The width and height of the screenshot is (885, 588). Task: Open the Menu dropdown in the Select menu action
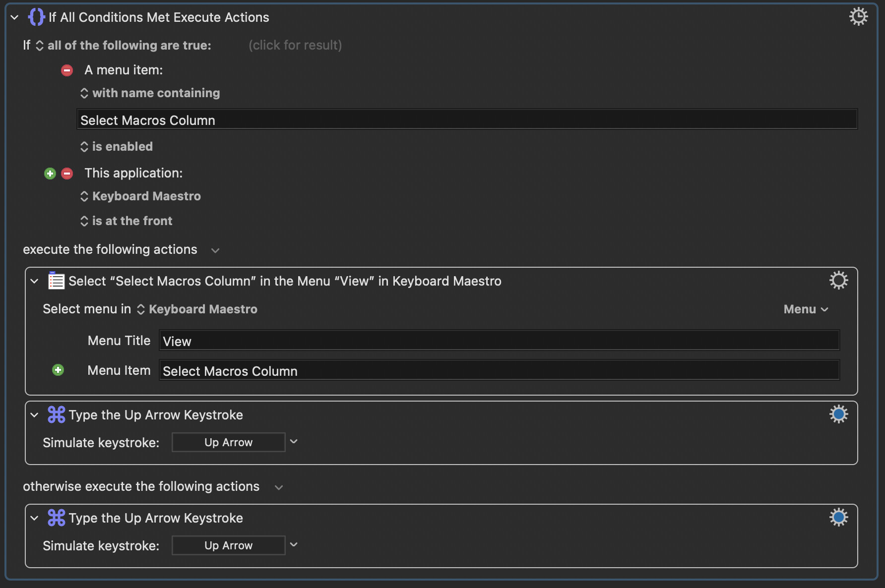pos(806,309)
